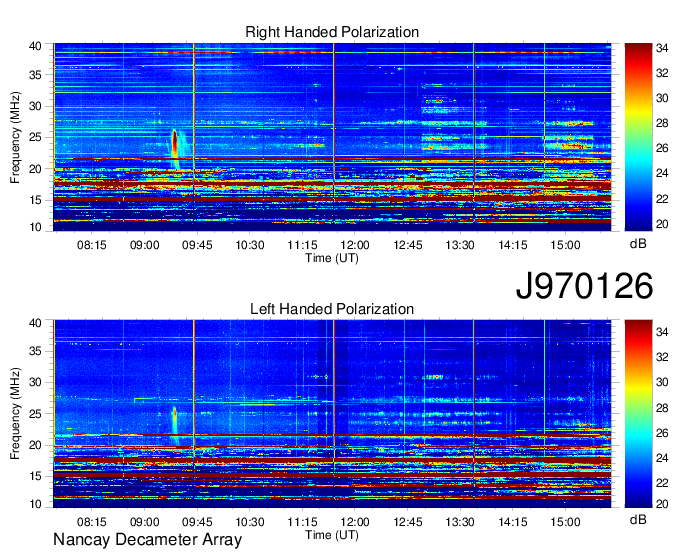680x552 pixels.
Task: Click the 12:00 tick under right-handed plot
Action: pyautogui.click(x=355, y=245)
